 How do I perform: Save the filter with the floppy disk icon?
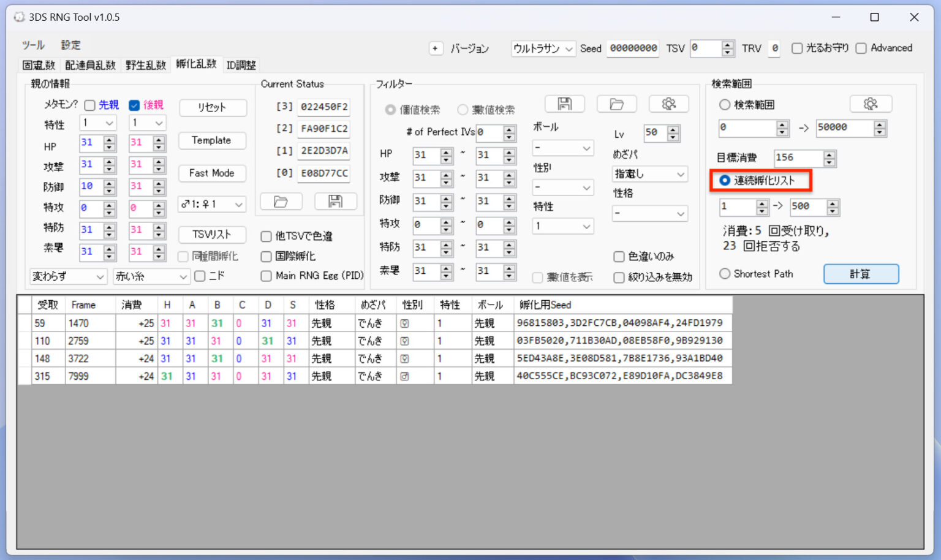click(564, 104)
